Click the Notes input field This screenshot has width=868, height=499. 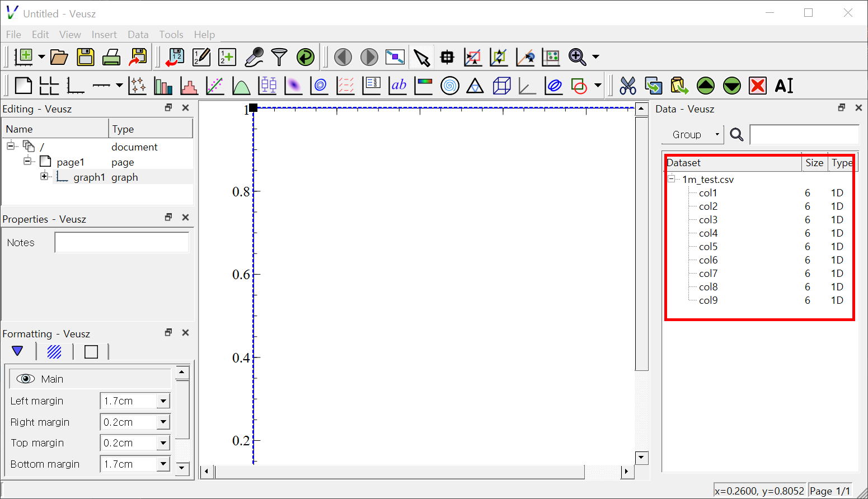click(121, 242)
